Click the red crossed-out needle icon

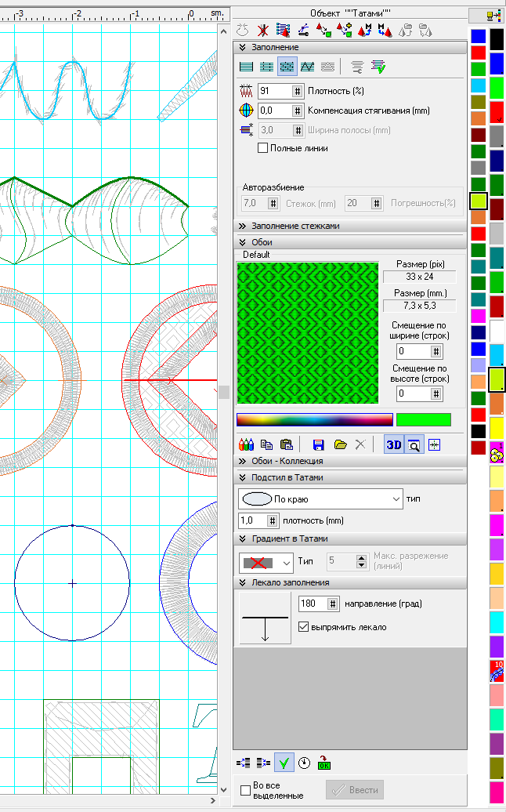coord(263,31)
